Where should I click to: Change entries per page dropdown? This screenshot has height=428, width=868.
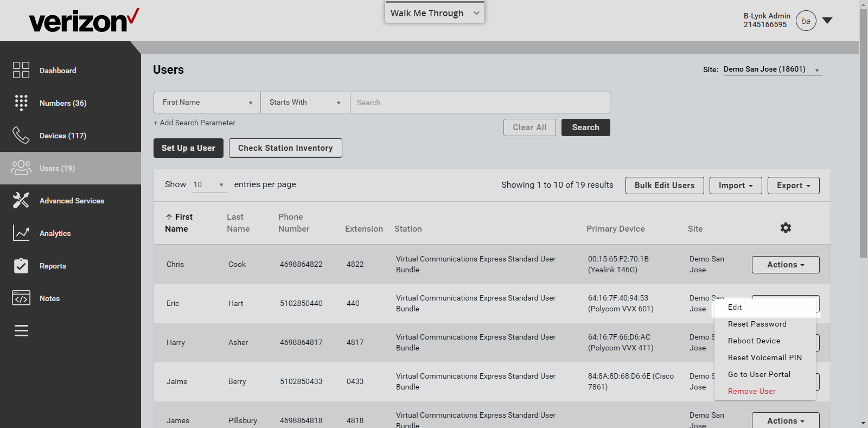pyautogui.click(x=209, y=185)
